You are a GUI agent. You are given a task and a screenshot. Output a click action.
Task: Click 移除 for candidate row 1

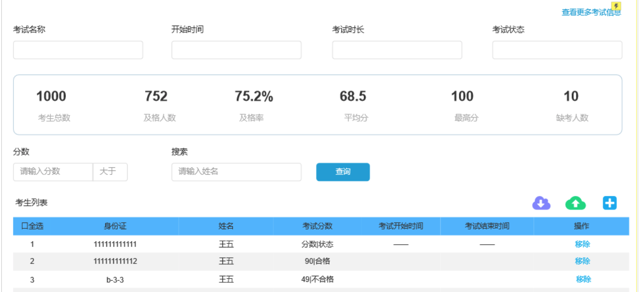(582, 244)
